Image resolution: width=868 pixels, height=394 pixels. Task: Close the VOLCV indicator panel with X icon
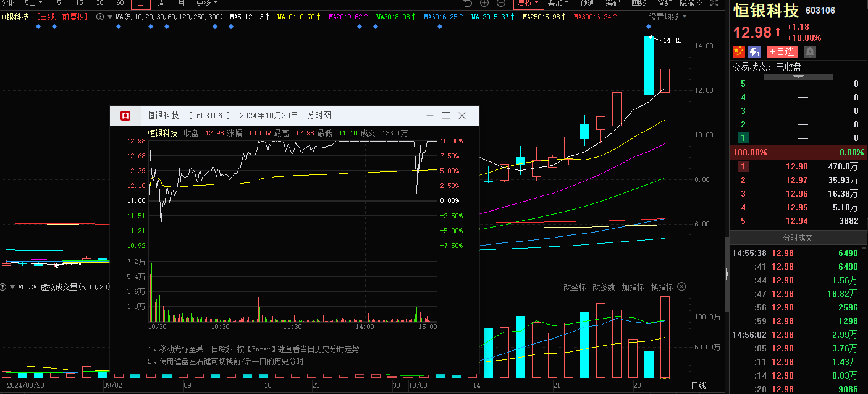click(681, 287)
